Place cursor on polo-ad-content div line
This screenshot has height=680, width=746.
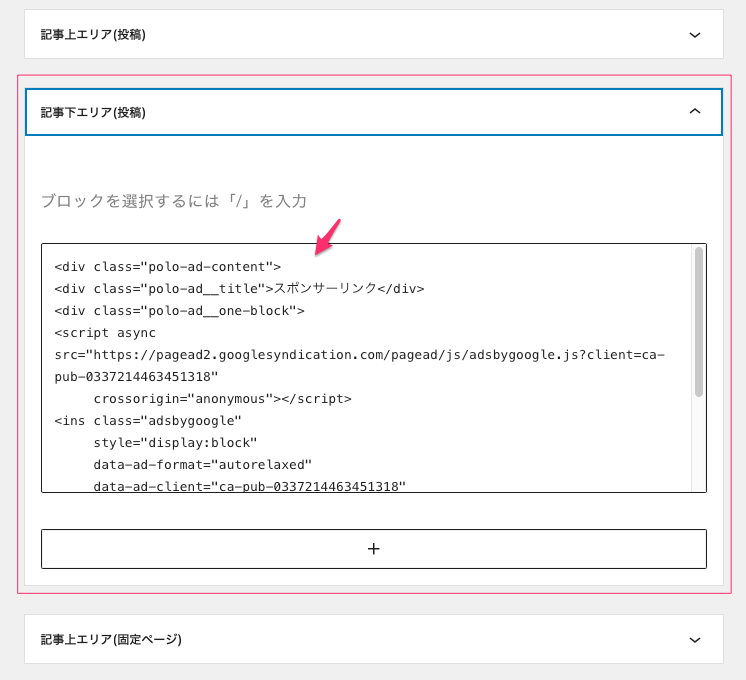tap(167, 267)
